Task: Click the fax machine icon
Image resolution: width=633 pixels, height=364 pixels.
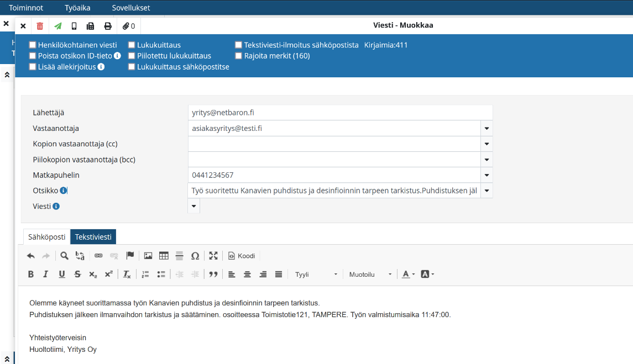Action: [x=91, y=26]
